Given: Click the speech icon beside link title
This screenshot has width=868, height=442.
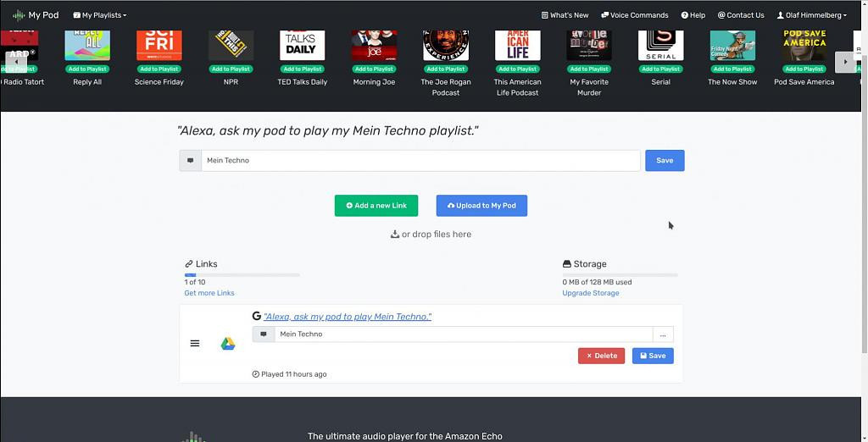Looking at the screenshot, I should (x=264, y=334).
